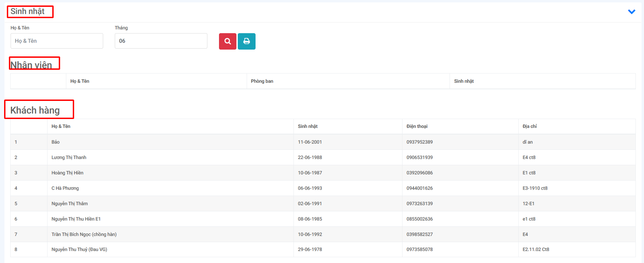Click phone number 0392096086

coord(420,173)
